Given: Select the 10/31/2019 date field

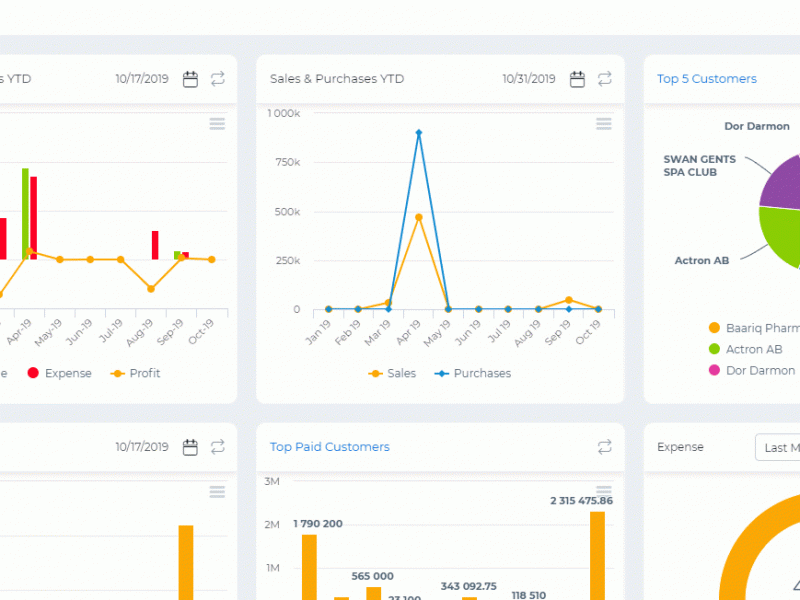Looking at the screenshot, I should (529, 79).
